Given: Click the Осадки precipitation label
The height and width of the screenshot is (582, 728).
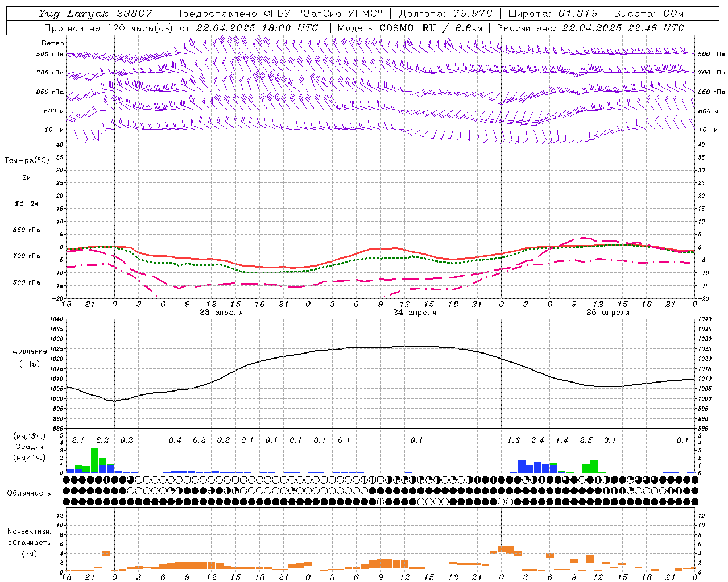Looking at the screenshot, I should pos(29,447).
